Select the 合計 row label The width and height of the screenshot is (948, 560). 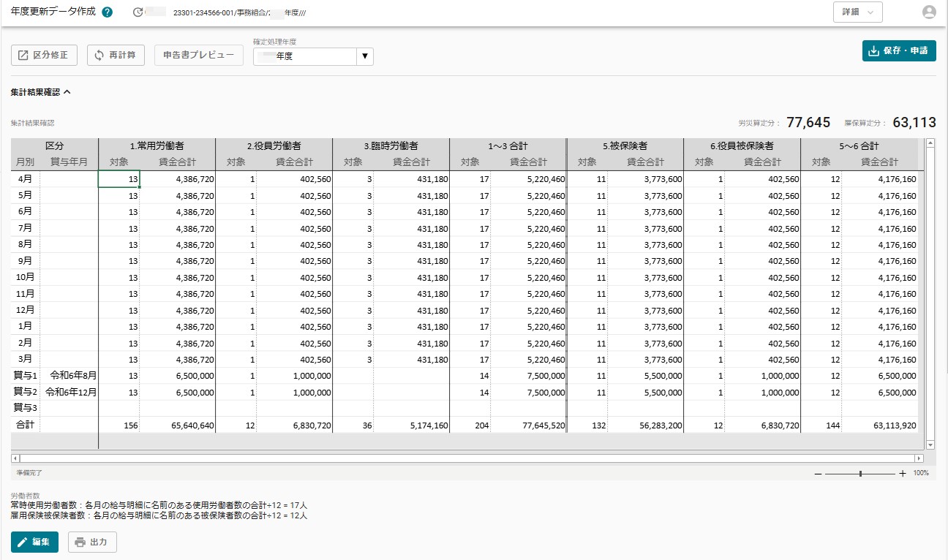[x=26, y=425]
